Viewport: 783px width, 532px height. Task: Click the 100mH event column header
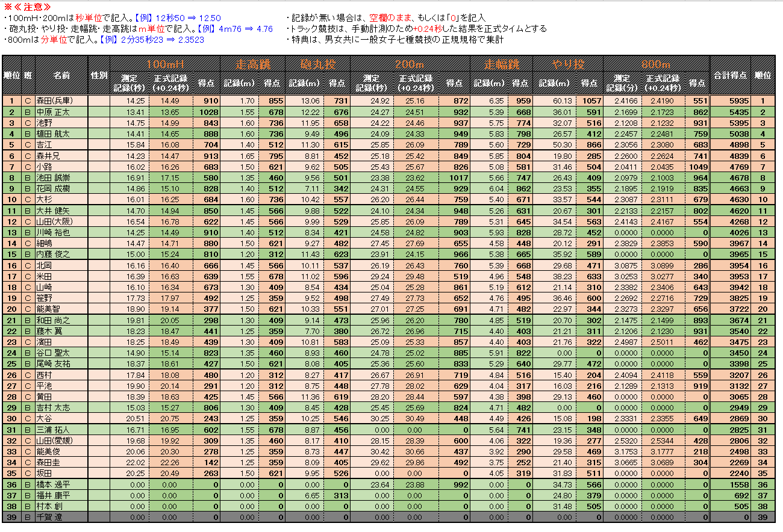click(163, 64)
